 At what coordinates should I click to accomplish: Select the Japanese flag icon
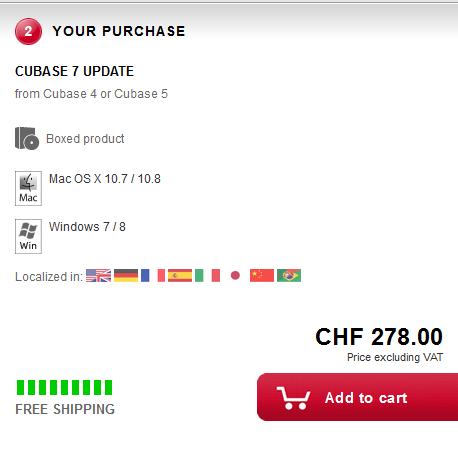point(235,276)
